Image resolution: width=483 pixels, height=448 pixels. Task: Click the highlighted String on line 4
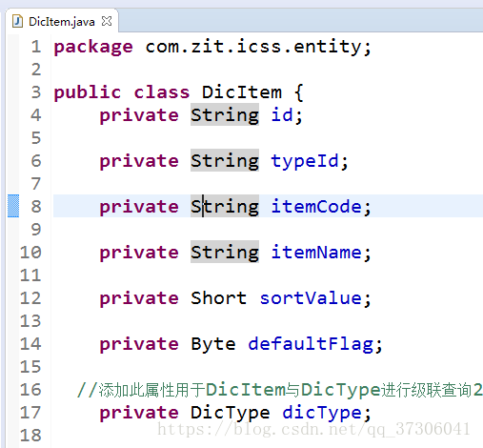pyautogui.click(x=225, y=114)
